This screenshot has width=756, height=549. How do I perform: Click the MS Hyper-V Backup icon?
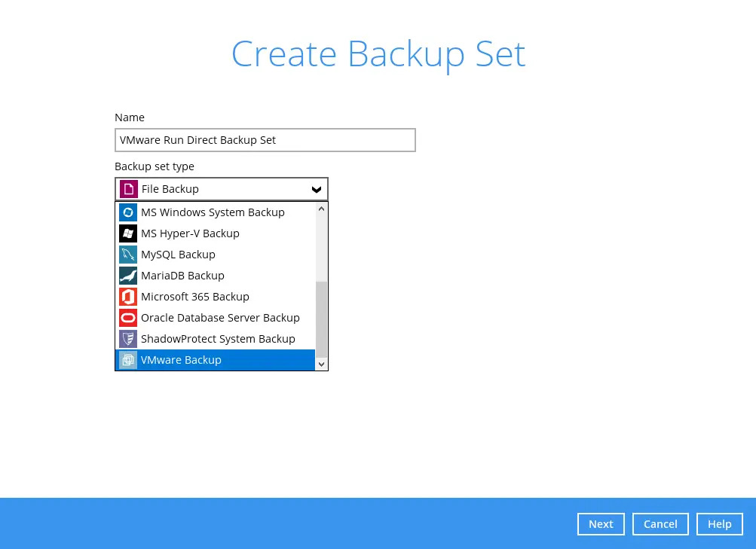pos(128,233)
